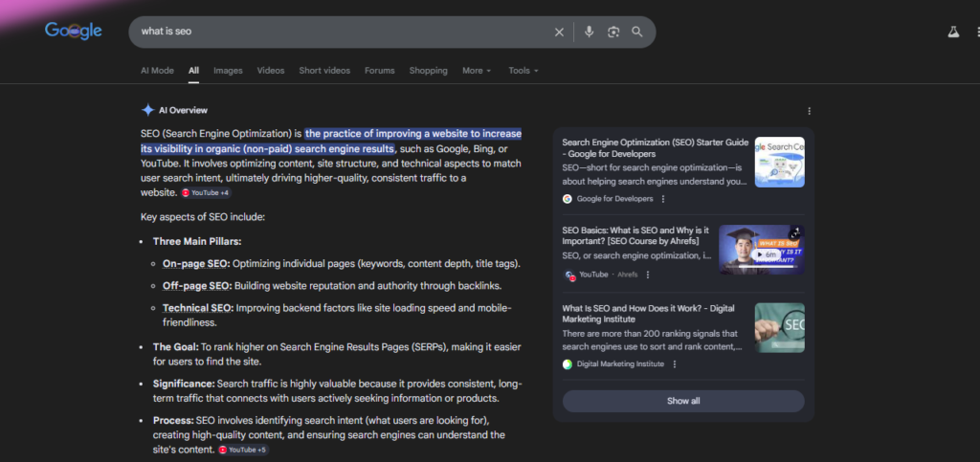Click the 'Process:' bullet text
Viewport: 980px width, 462px height.
pyautogui.click(x=173, y=420)
